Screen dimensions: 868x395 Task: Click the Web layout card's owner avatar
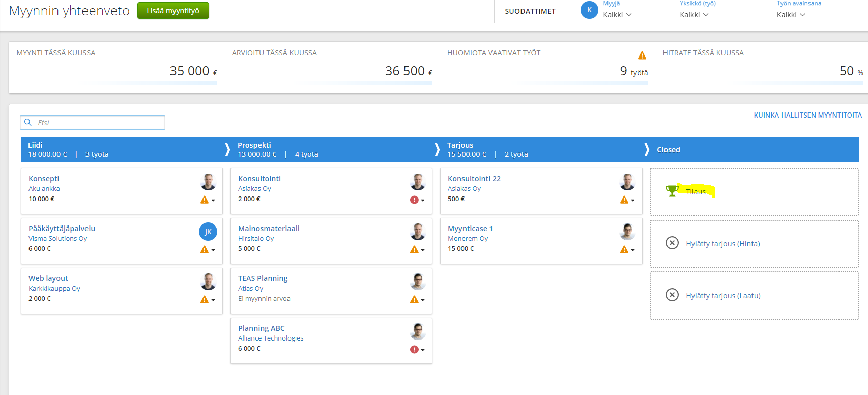tap(208, 281)
